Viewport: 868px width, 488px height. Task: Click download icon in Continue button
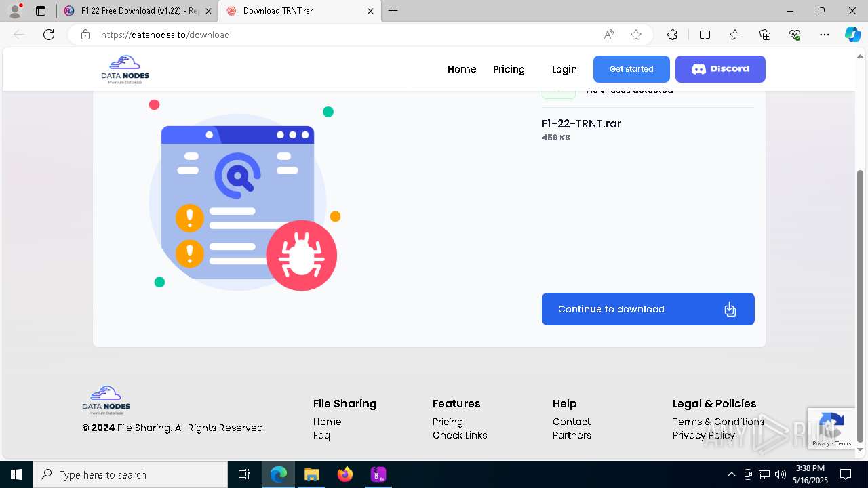point(730,309)
